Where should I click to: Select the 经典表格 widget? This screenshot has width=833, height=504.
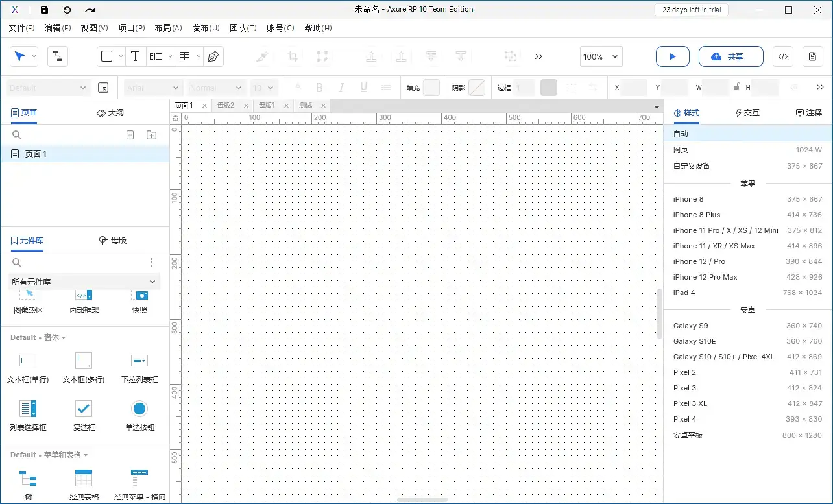point(83,481)
